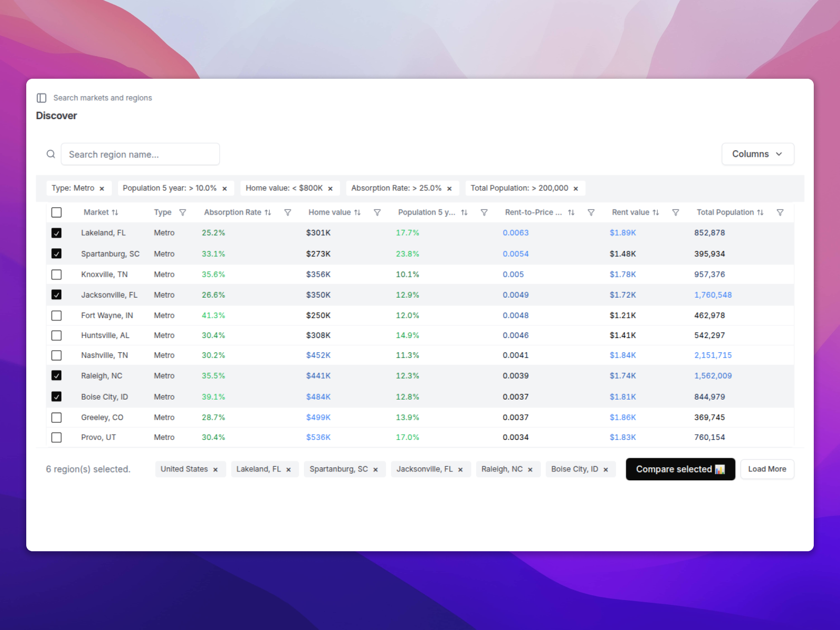Toggle the select-all checkbox in the header
The height and width of the screenshot is (630, 840).
57,212
